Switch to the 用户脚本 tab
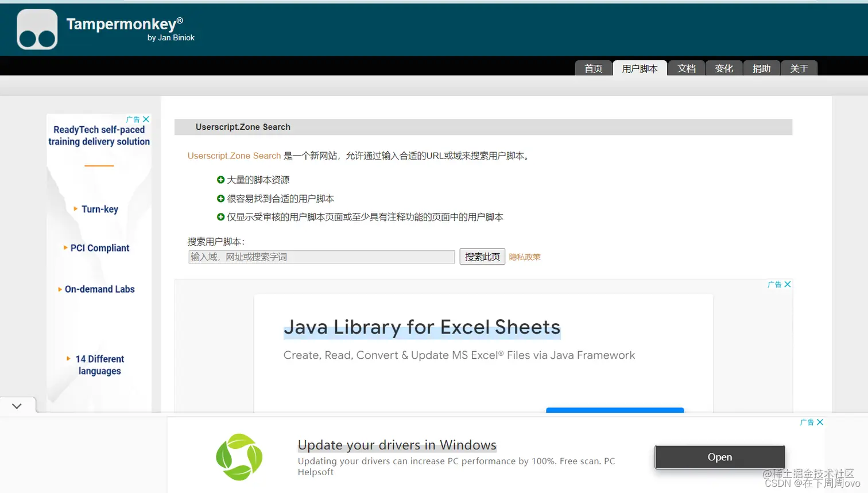Image resolution: width=868 pixels, height=493 pixels. (640, 68)
